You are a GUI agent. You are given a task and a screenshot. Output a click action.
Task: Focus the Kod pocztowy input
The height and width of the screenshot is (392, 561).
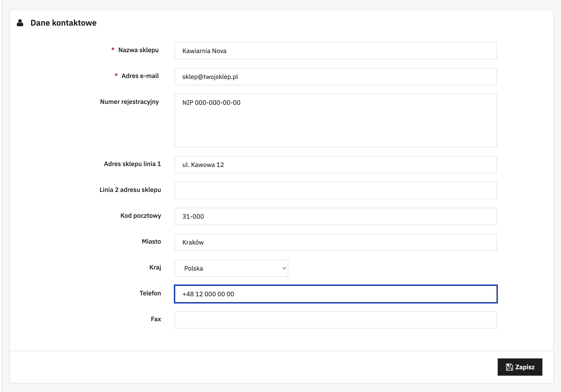pyautogui.click(x=336, y=216)
